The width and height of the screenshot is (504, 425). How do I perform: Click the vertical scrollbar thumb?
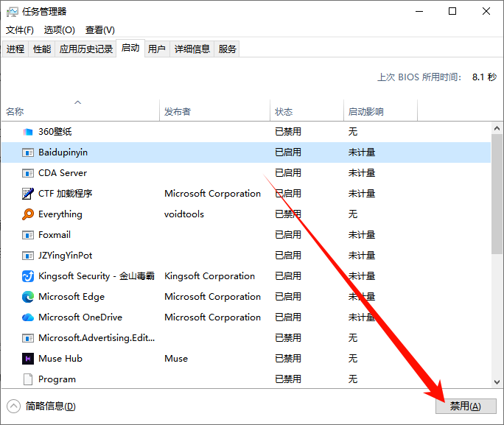(x=497, y=194)
